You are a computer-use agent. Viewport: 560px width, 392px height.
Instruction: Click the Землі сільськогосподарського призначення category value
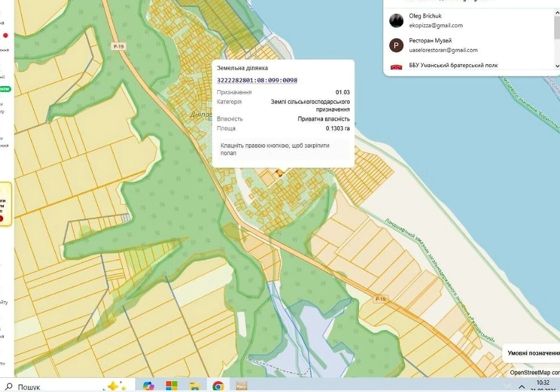click(310, 105)
